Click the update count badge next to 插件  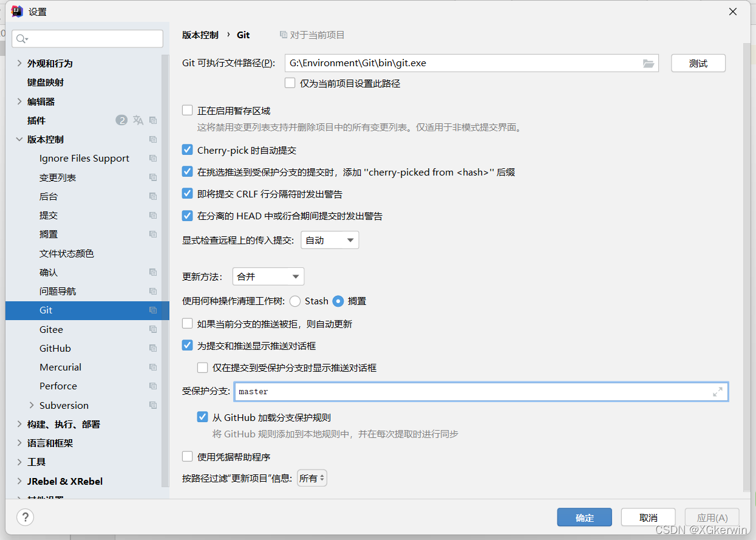tap(121, 120)
